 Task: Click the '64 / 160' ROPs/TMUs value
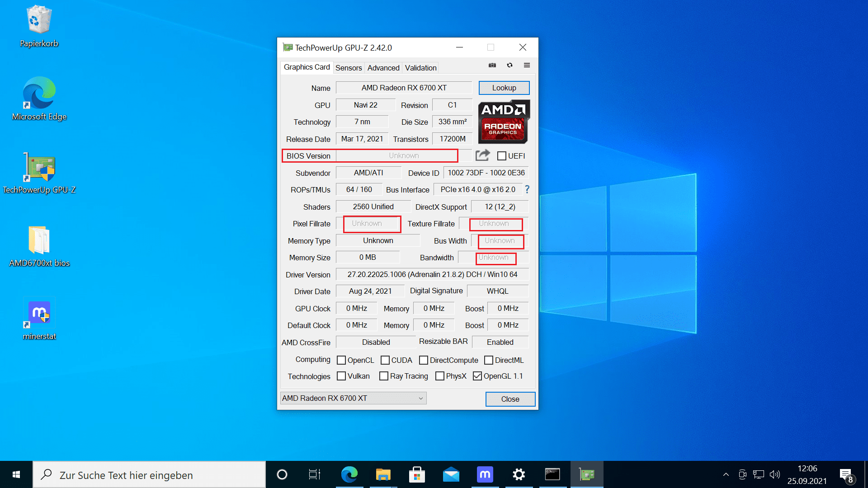pyautogui.click(x=359, y=189)
